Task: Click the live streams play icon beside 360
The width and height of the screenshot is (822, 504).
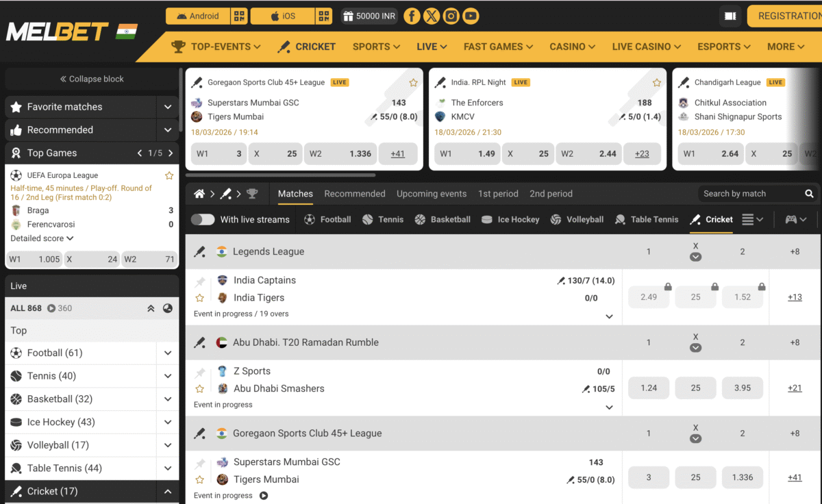Action: click(x=51, y=308)
